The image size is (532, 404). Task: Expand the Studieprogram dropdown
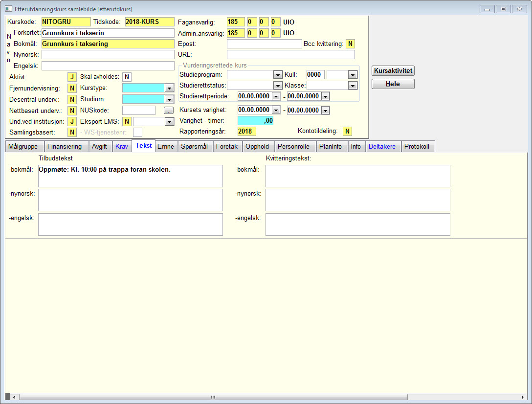point(278,75)
